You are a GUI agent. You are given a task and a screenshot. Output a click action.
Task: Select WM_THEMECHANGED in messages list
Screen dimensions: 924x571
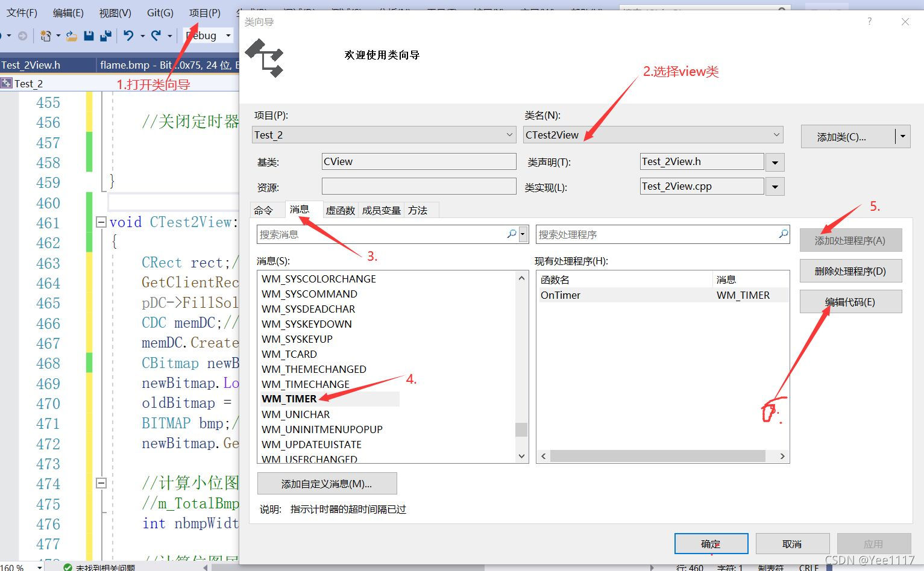pos(314,369)
